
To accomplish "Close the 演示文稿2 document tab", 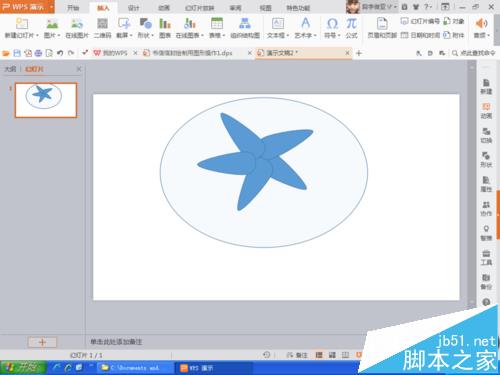I will [347, 53].
